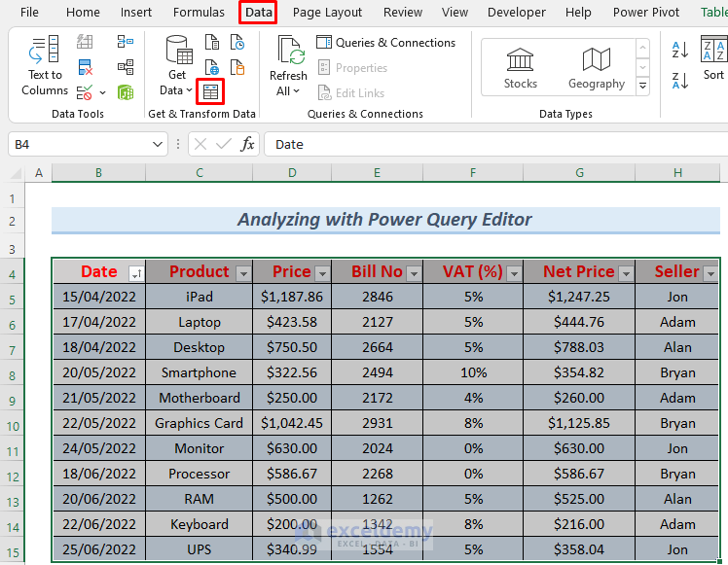The width and height of the screenshot is (728, 565).
Task: Select the Stocks data type
Action: click(520, 67)
